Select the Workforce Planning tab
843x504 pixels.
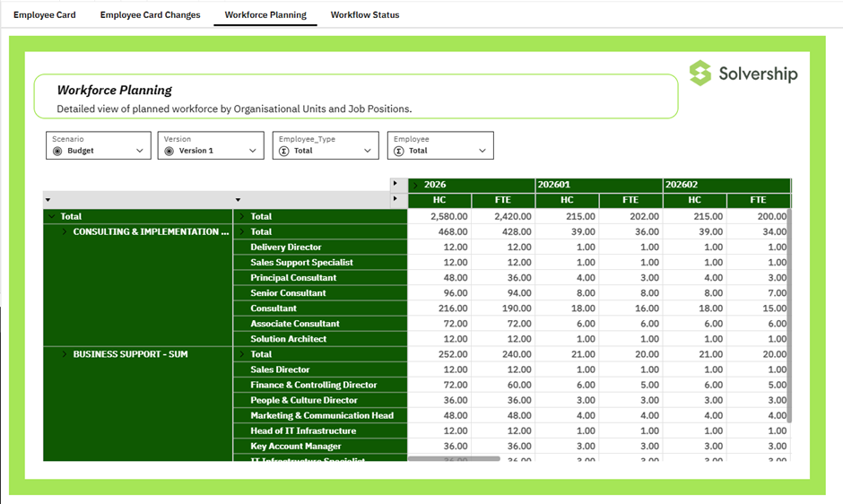coord(265,15)
